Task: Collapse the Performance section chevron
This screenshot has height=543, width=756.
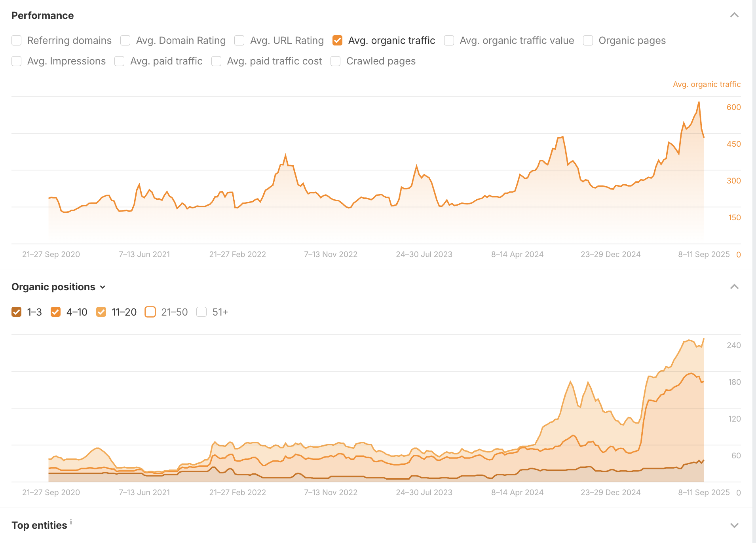Action: (734, 15)
